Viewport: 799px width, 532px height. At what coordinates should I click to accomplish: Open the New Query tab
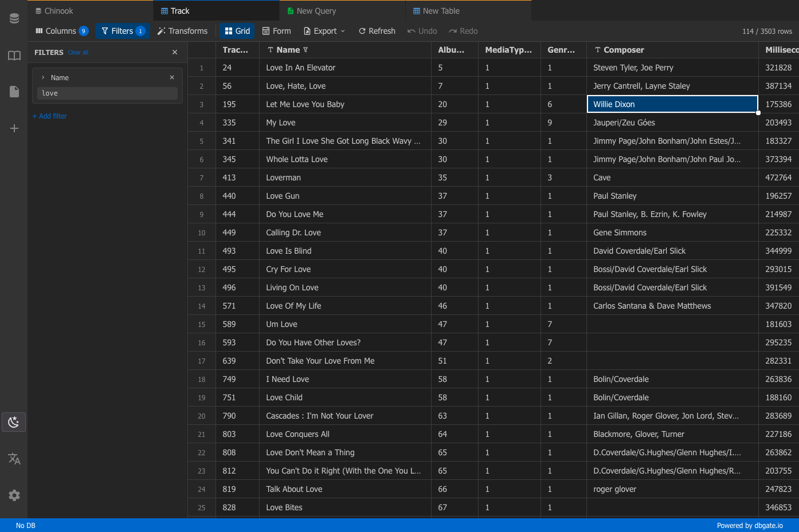coord(343,11)
